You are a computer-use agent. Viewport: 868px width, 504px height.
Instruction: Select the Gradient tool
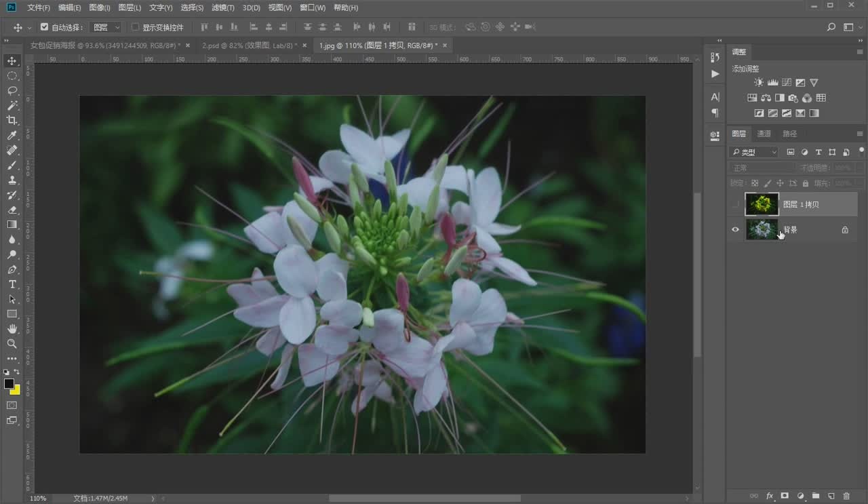coord(12,225)
